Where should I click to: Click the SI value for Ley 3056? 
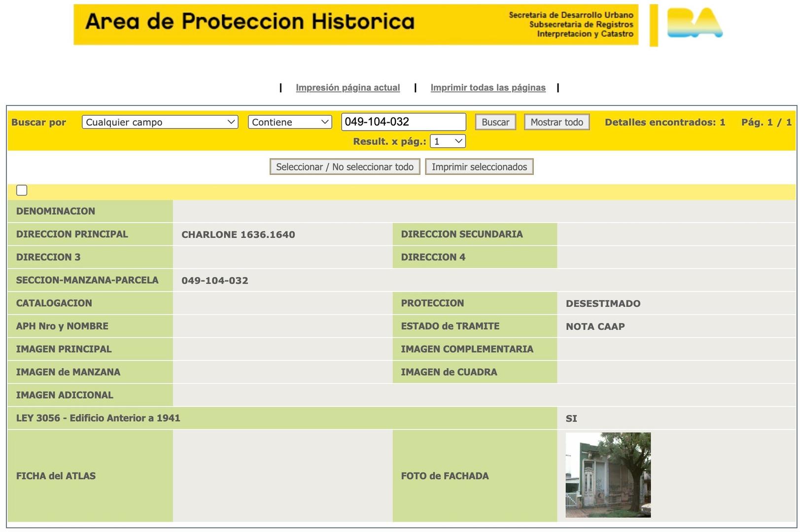click(x=571, y=419)
